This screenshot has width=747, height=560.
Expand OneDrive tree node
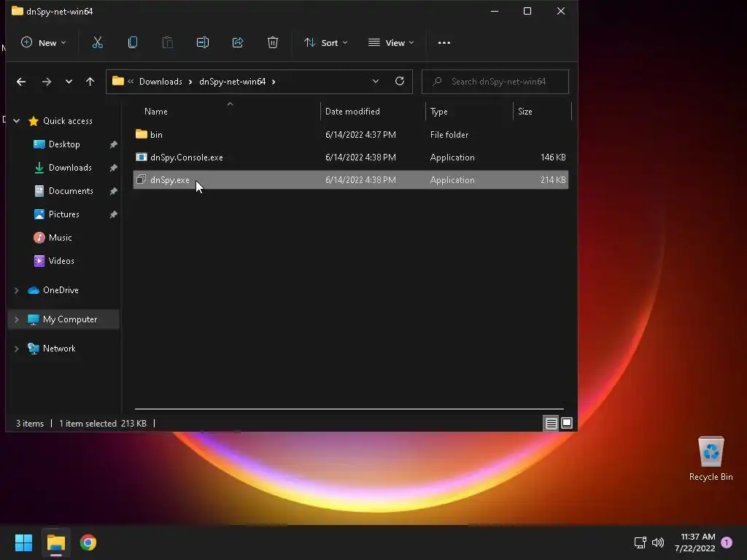17,290
